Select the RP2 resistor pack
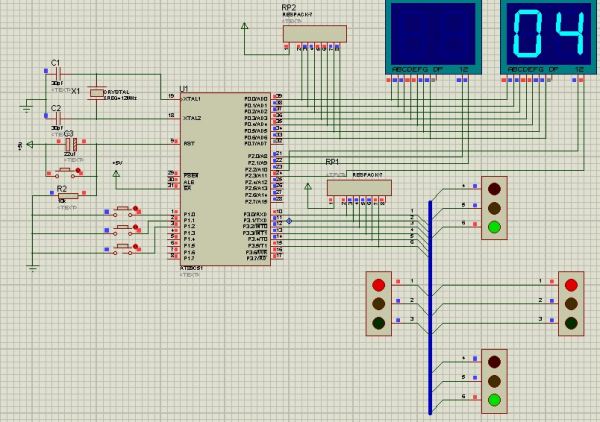Screen dimensions: 600x422 (315, 33)
